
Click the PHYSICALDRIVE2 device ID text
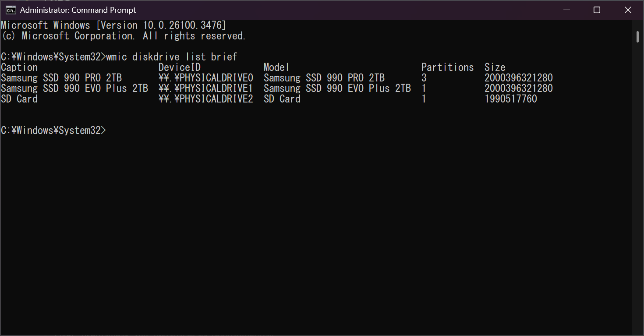(x=206, y=99)
